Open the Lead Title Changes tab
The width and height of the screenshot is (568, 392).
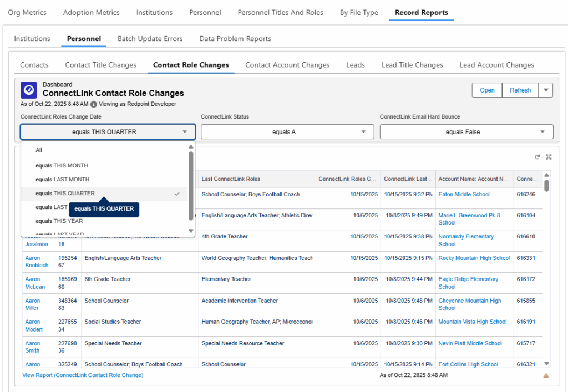[x=412, y=64]
